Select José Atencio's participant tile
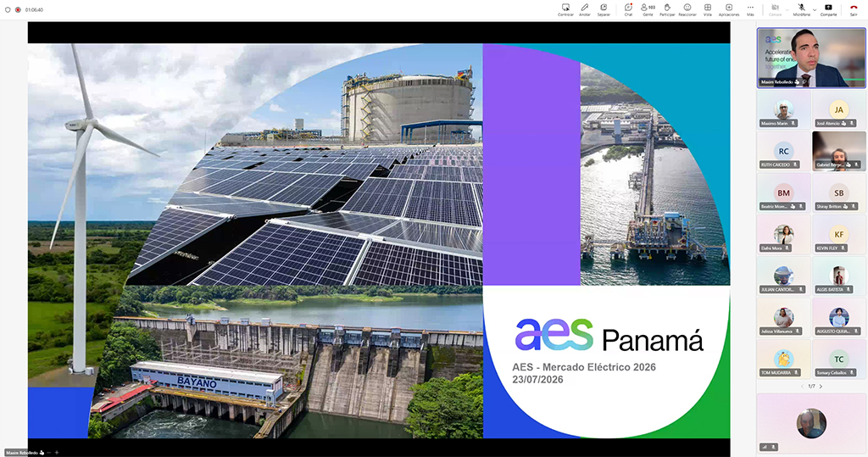 tap(838, 110)
